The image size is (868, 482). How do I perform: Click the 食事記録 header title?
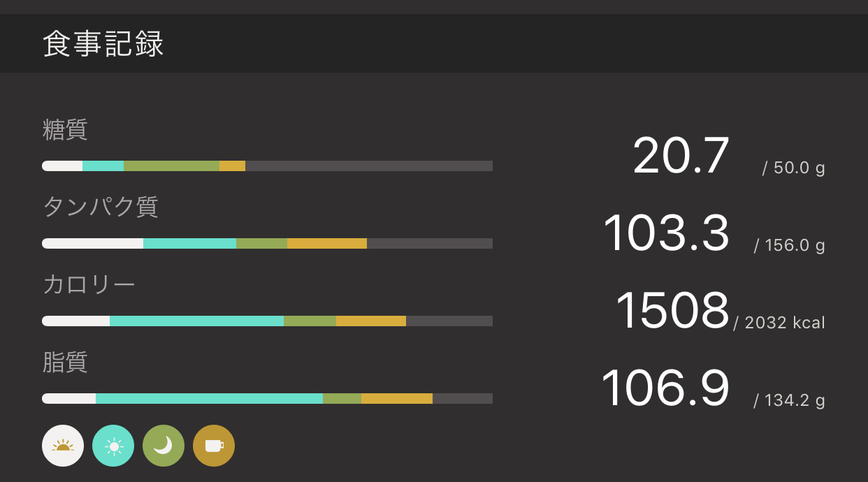pos(103,44)
